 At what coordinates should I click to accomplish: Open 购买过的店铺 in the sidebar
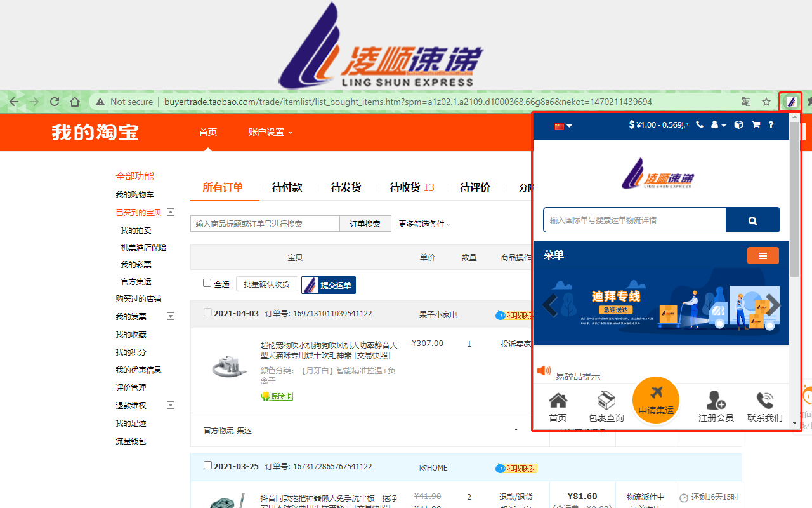138,298
